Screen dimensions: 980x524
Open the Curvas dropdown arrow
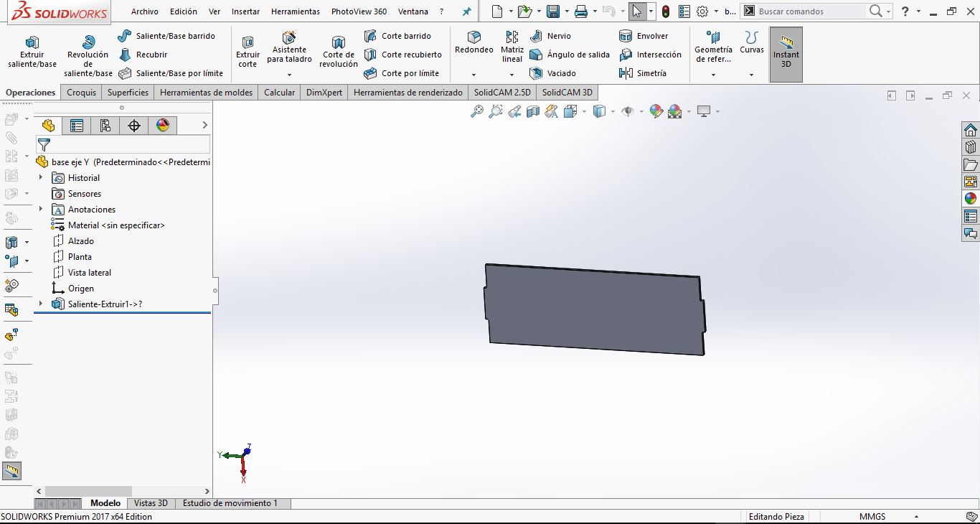(x=752, y=75)
